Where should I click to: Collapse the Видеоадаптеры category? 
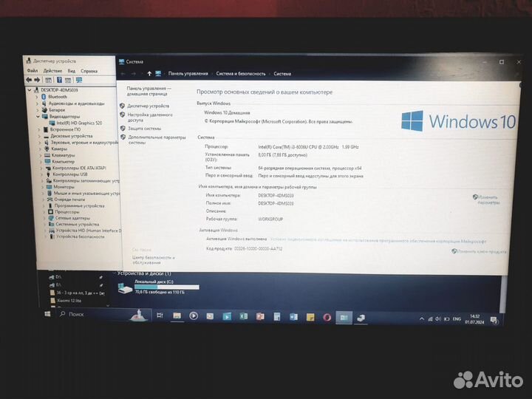tap(38, 117)
